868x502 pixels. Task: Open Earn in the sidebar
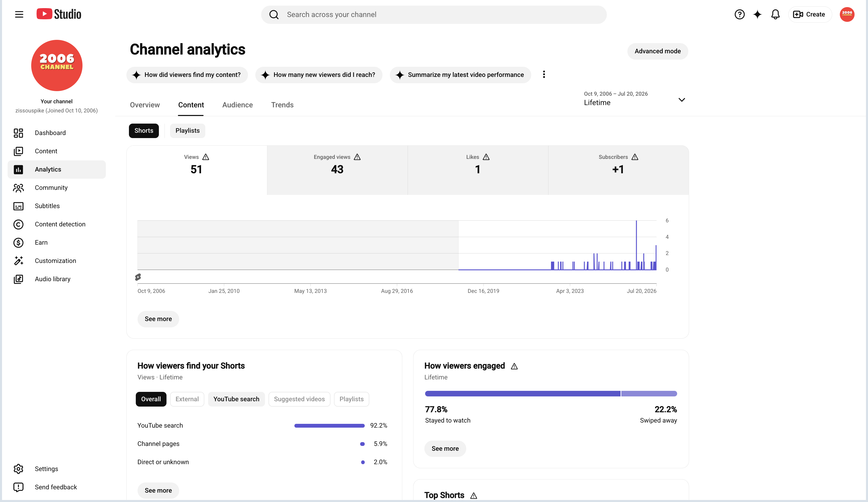[x=57, y=243]
